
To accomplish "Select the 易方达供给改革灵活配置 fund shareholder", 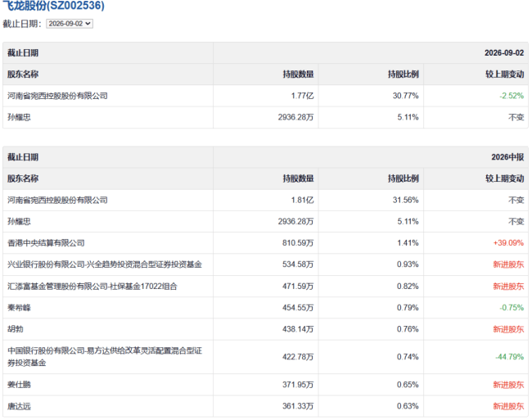I will (x=105, y=357).
